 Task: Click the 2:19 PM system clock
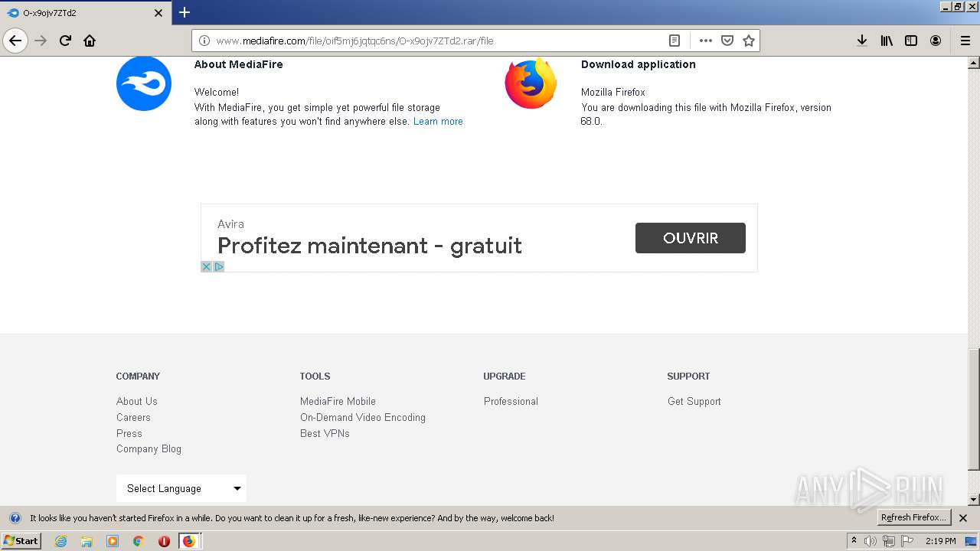[x=940, y=541]
